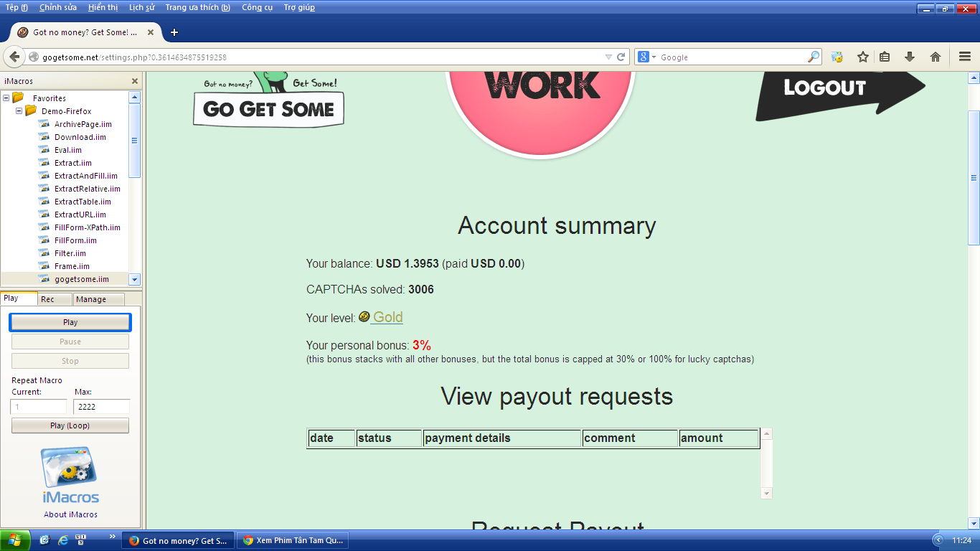980x551 pixels.
Task: Launch Internet Explorer from quick launch
Action: coord(63,540)
